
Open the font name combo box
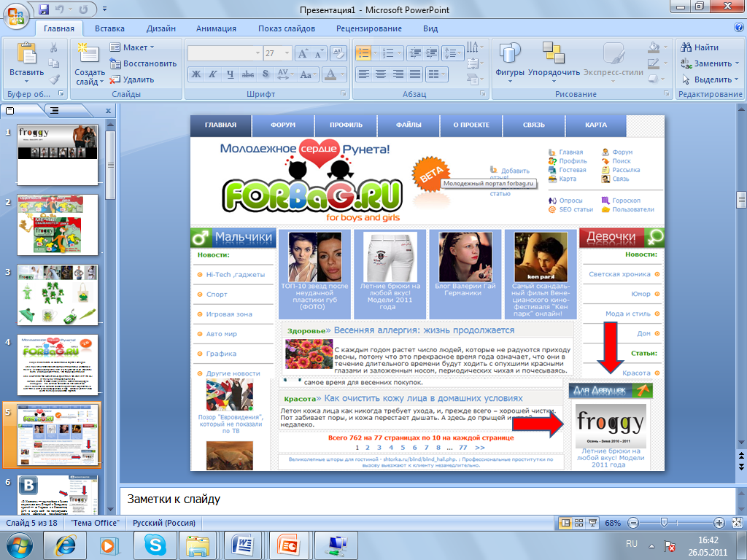pyautogui.click(x=225, y=53)
